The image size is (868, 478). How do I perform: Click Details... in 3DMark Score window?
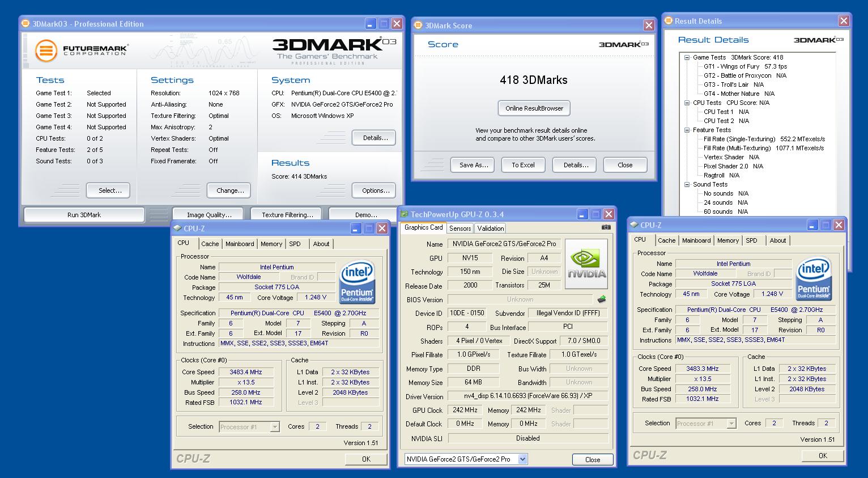point(575,165)
